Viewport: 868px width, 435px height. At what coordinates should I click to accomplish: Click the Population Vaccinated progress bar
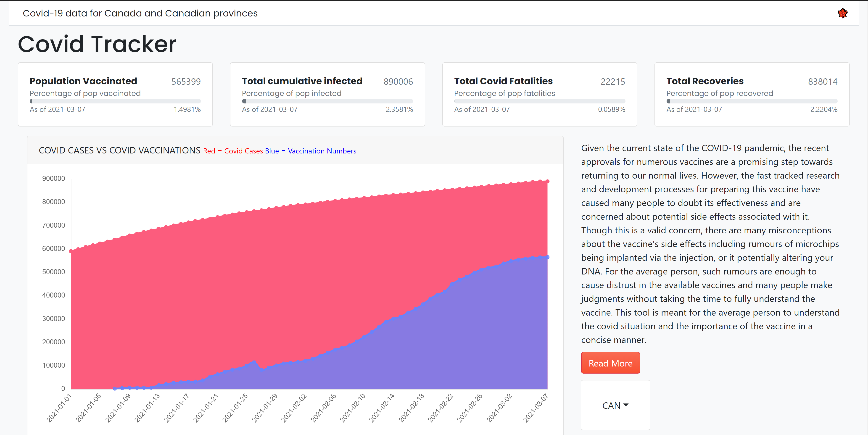[115, 101]
